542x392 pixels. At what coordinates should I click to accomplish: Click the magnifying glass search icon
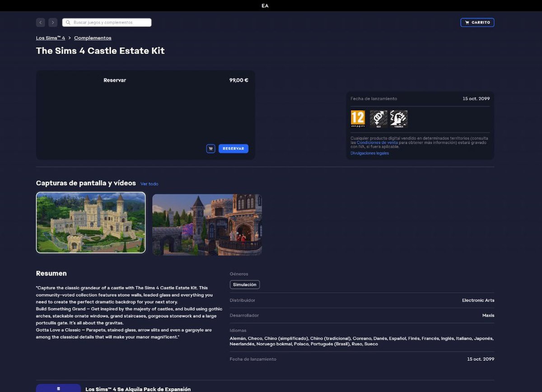[x=68, y=22]
